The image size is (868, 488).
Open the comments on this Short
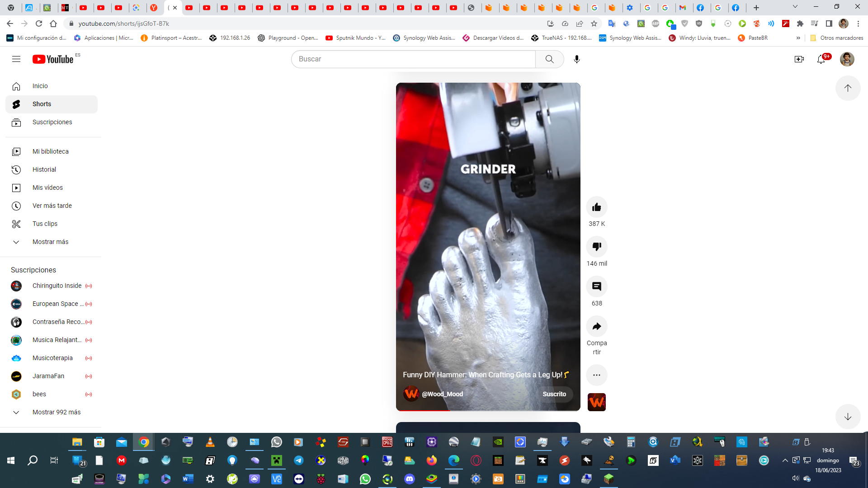coord(596,286)
